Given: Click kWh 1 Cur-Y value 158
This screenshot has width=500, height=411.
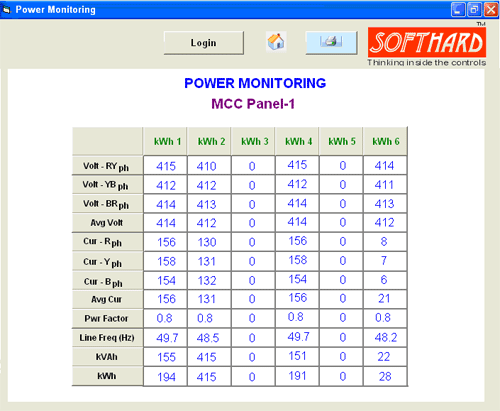Looking at the screenshot, I should click(165, 261).
